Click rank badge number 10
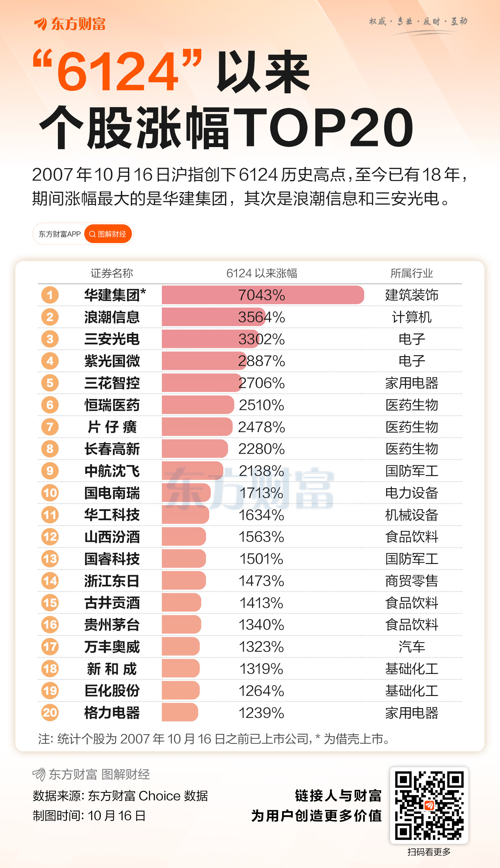 tap(50, 493)
